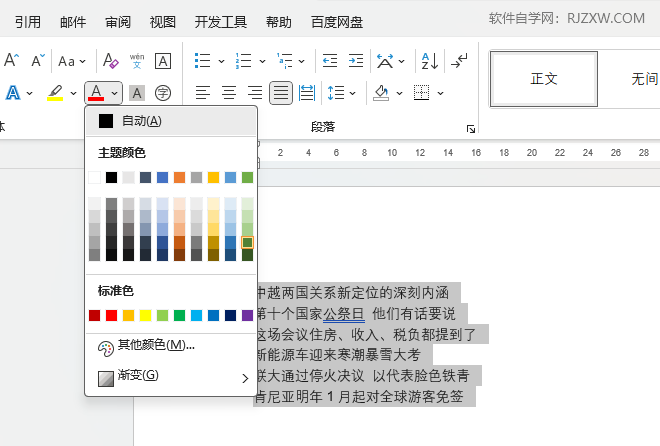The height and width of the screenshot is (446, 660).
Task: Switch to the 视图 tab
Action: pos(162,22)
